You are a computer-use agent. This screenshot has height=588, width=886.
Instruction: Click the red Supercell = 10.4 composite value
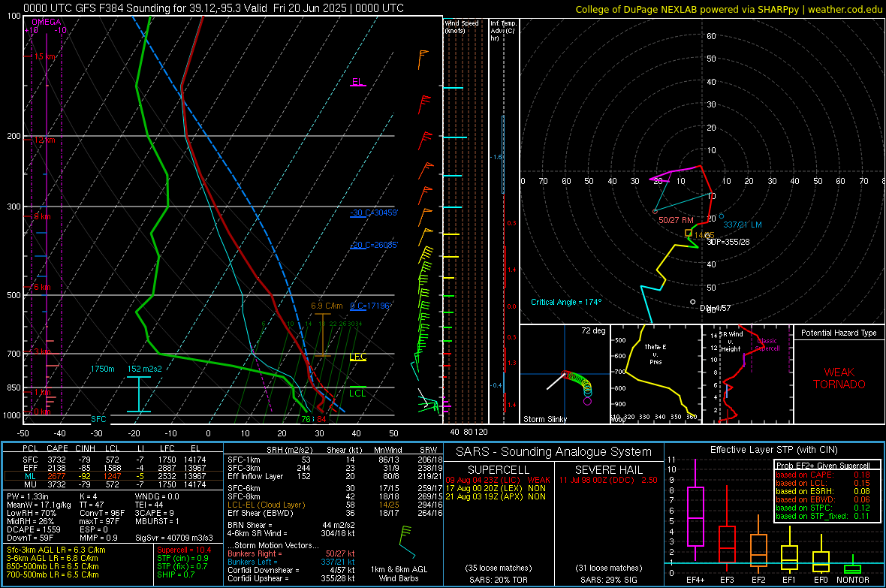(x=184, y=550)
